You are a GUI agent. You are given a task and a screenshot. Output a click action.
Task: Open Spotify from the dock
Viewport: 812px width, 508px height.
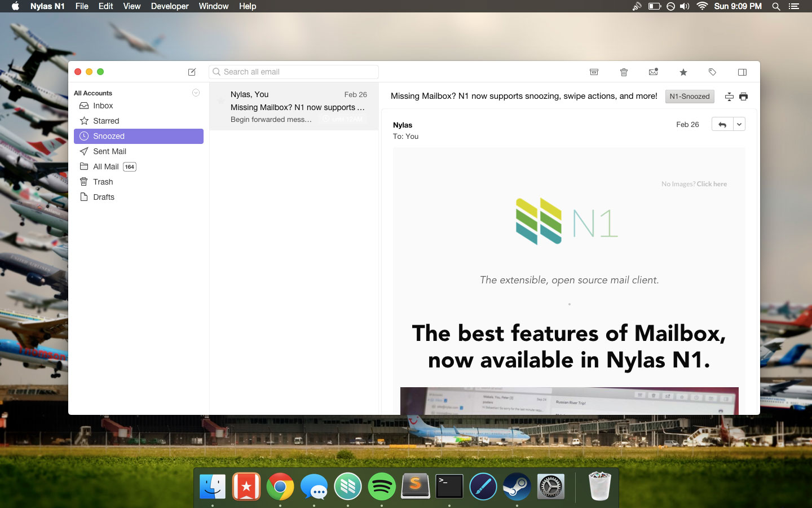[x=382, y=487]
